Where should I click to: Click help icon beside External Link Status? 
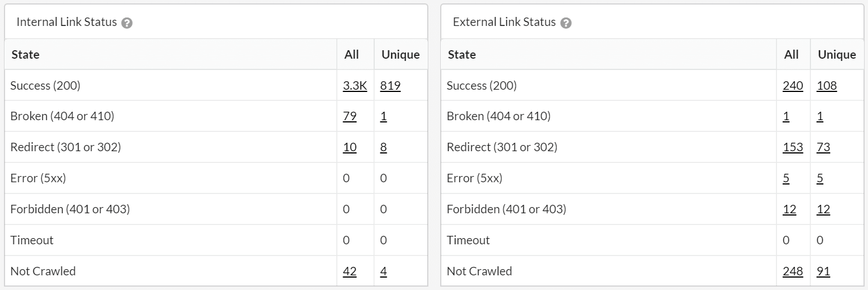566,23
